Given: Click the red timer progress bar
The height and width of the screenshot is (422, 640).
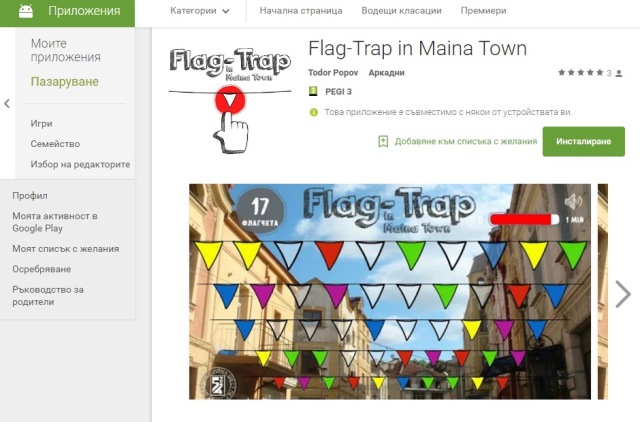Looking at the screenshot, I should (x=524, y=220).
